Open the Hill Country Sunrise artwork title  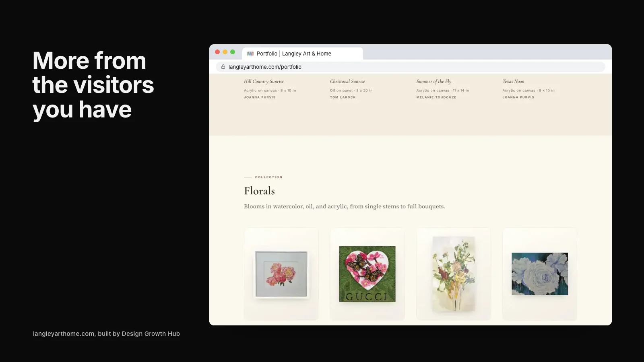[x=264, y=81]
